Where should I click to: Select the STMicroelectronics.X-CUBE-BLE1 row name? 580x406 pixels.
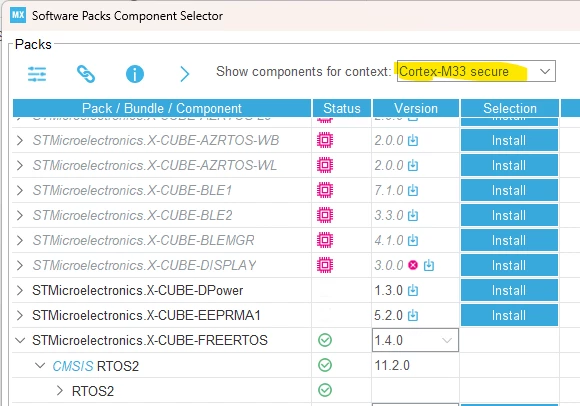click(132, 190)
